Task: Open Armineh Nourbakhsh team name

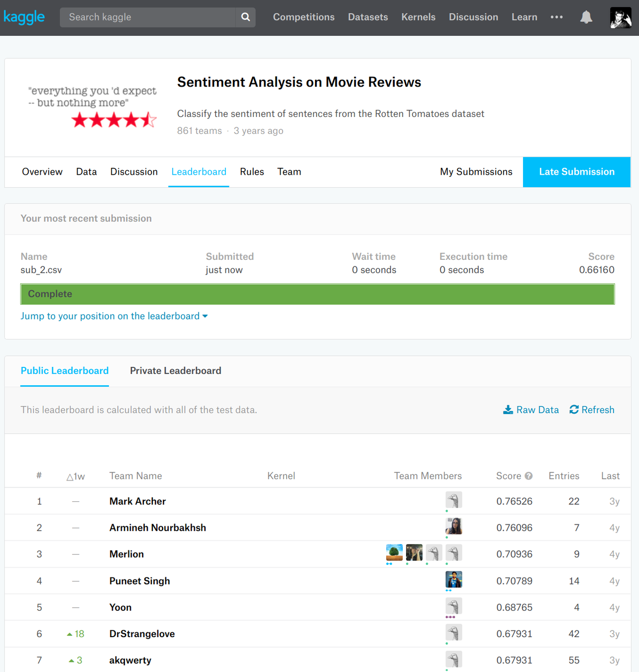Action: pyautogui.click(x=158, y=528)
